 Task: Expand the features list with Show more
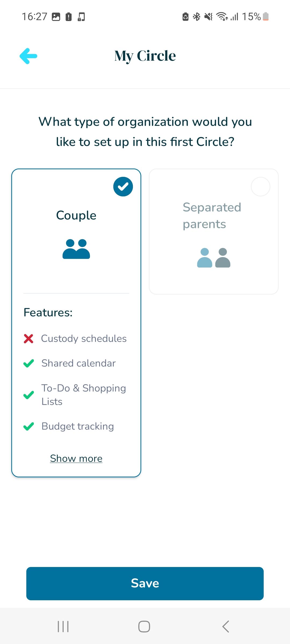coord(76,459)
